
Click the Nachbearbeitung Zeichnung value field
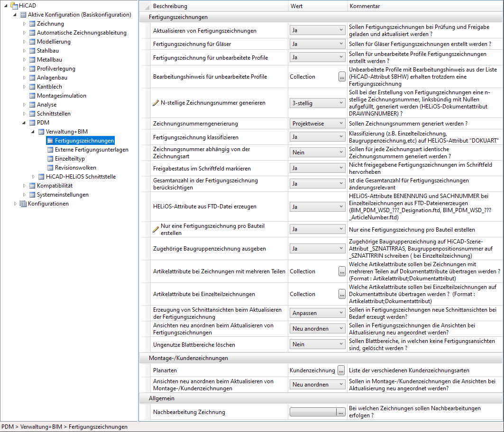coord(313,412)
